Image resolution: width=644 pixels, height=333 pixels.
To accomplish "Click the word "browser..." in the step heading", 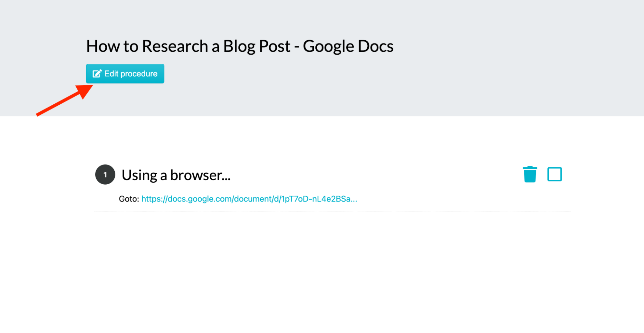I will tap(200, 175).
